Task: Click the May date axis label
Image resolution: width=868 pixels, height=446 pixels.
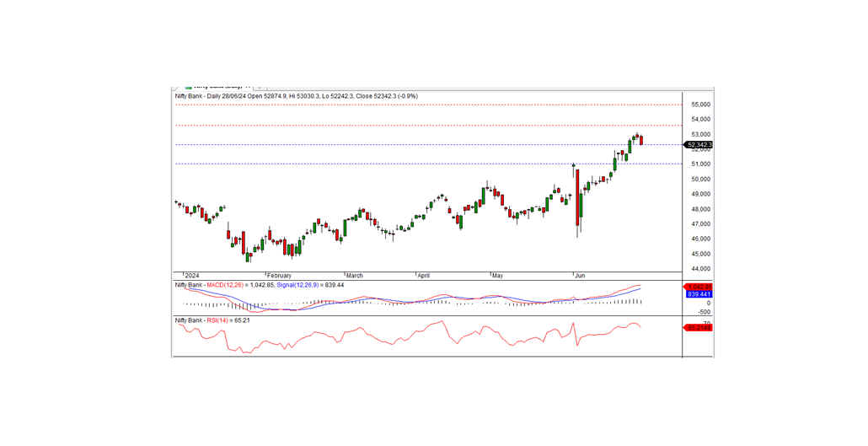Action: pos(497,276)
